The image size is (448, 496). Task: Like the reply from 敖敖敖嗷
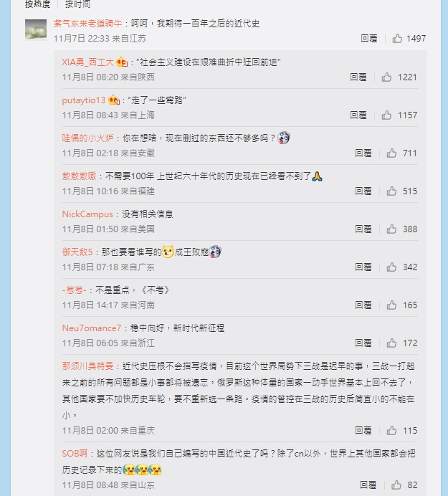tap(391, 191)
